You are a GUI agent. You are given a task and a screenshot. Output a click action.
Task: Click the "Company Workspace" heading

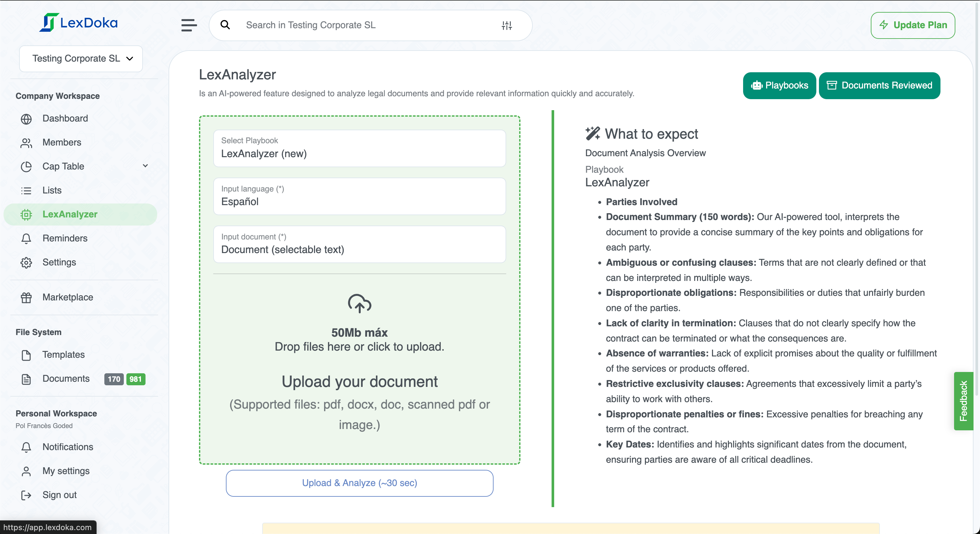[x=57, y=96]
